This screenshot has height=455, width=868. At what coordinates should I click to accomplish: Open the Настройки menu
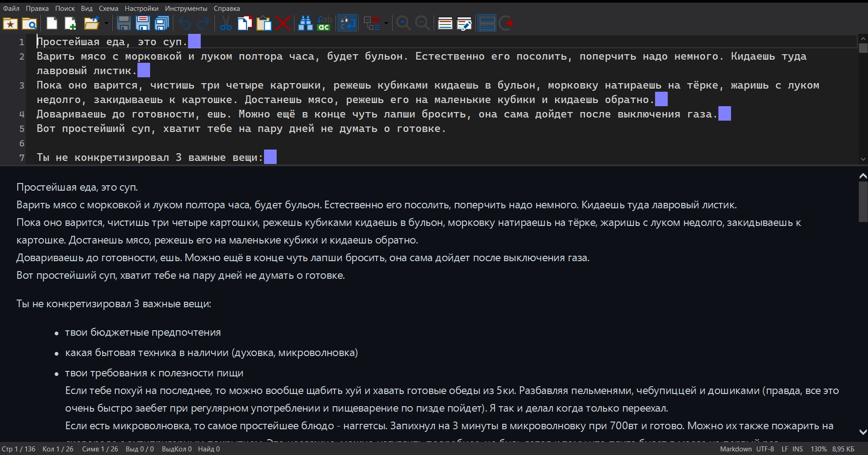tap(142, 9)
